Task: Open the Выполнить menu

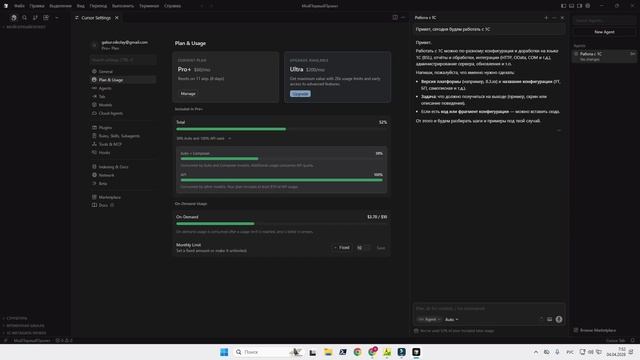Action: (123, 6)
